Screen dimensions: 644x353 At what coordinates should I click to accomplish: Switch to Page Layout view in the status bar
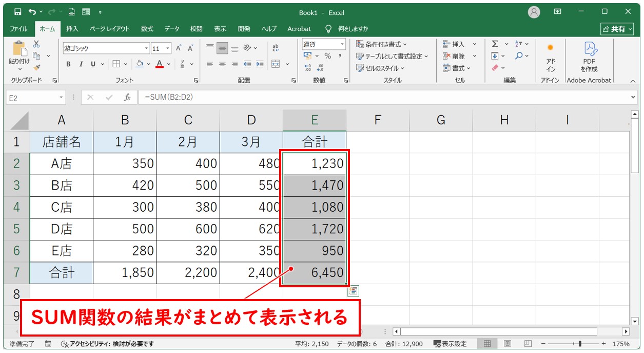point(507,344)
